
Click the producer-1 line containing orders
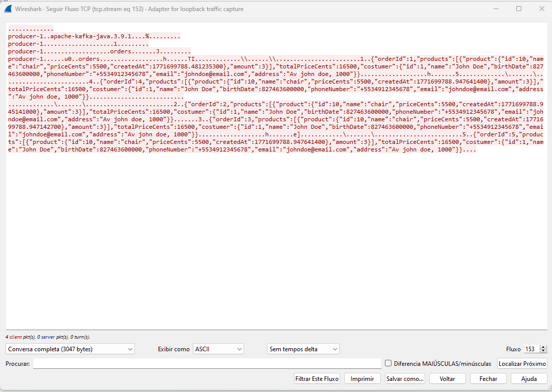pos(99,51)
